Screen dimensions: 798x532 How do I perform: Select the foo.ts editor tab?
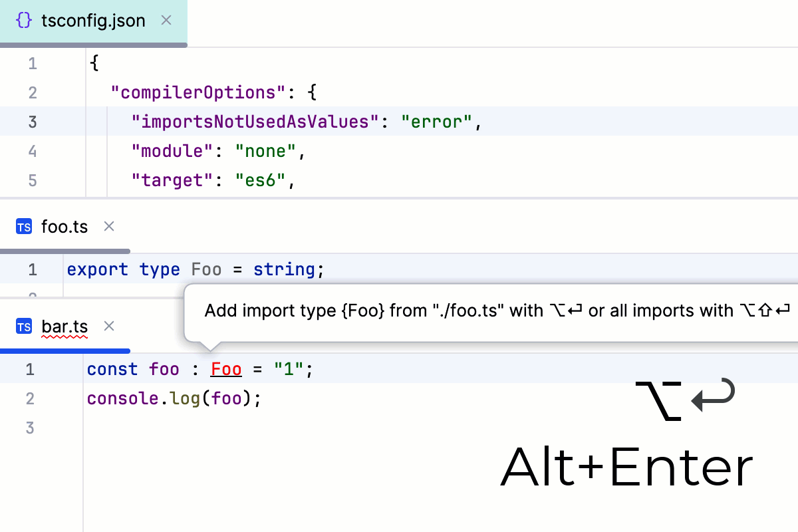pos(65,227)
